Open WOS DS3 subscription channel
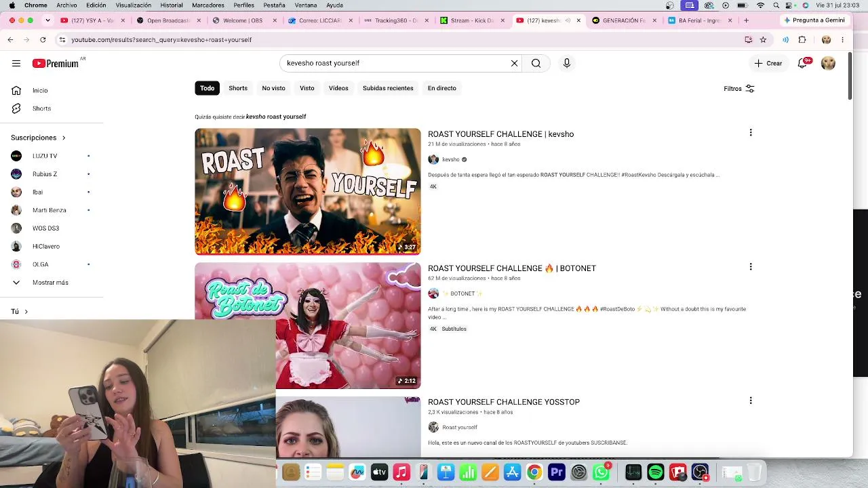Viewport: 868px width, 488px height. [45, 228]
